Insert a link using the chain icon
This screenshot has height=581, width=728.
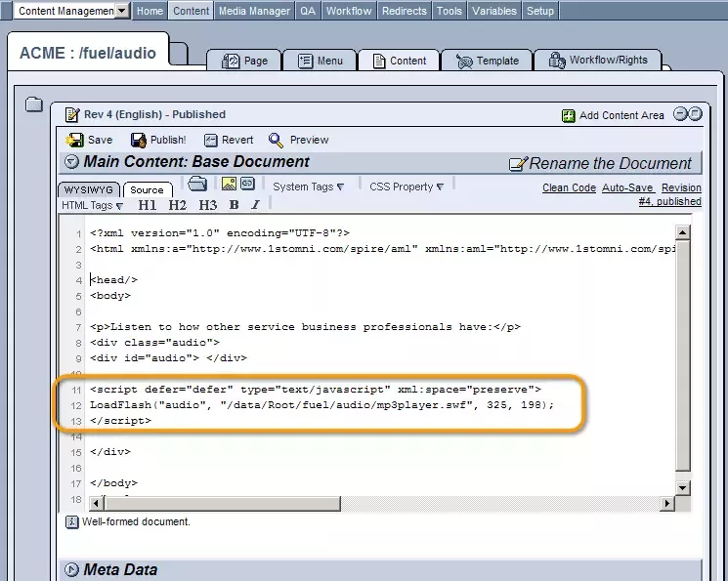click(247, 184)
